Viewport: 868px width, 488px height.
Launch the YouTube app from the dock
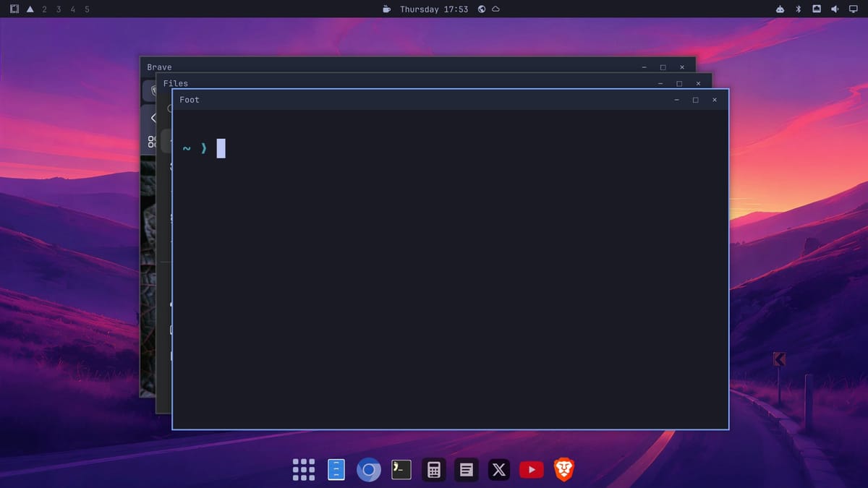[532, 470]
